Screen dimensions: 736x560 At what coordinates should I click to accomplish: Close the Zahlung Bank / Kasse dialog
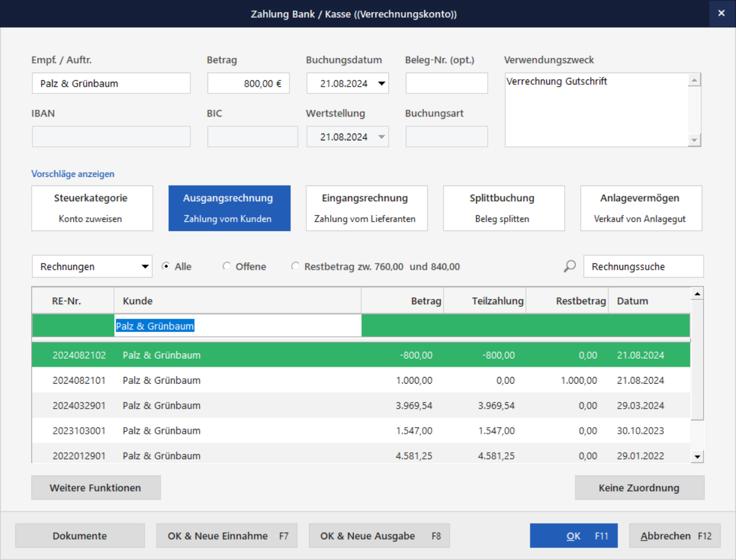tap(721, 13)
